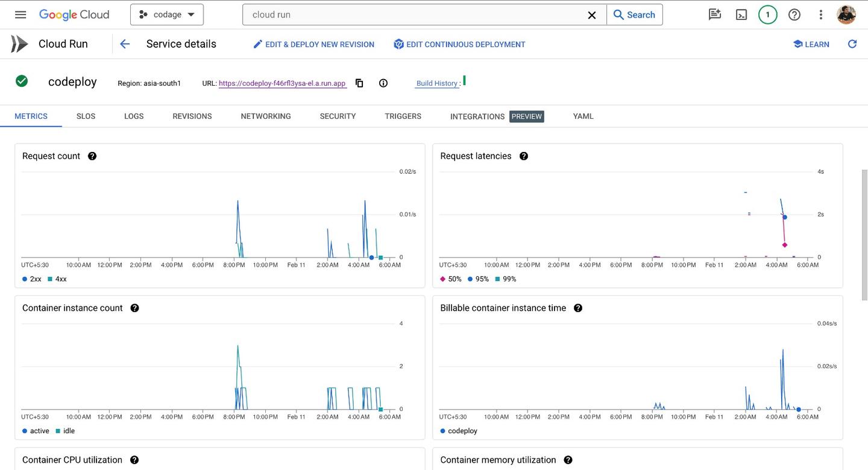Click the Container instance count chart title
868x470 pixels.
pyautogui.click(x=72, y=308)
